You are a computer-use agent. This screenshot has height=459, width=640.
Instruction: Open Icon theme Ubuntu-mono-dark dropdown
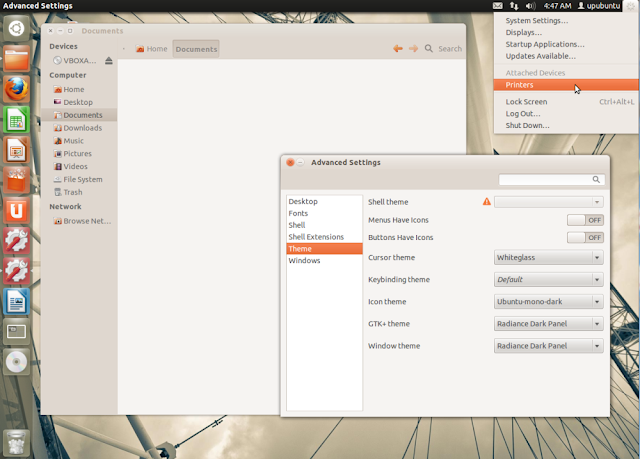click(x=549, y=302)
